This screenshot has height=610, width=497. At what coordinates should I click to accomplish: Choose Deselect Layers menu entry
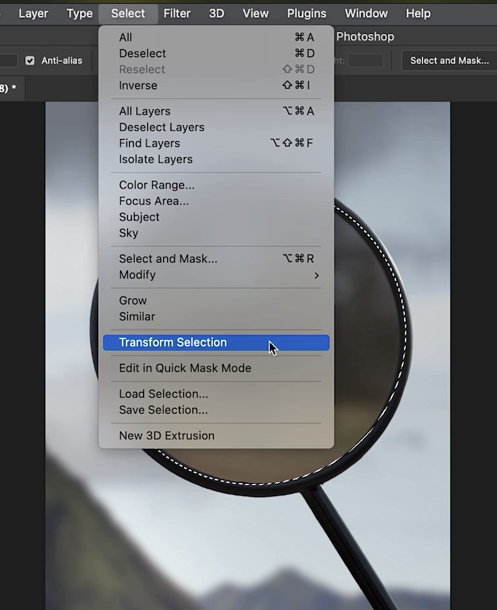click(x=216, y=127)
